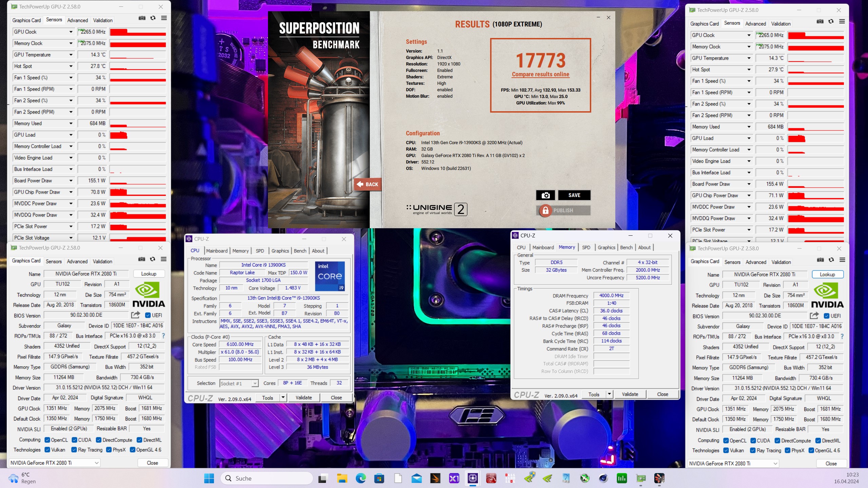Click the Windows Start button
868x488 pixels.
click(209, 478)
